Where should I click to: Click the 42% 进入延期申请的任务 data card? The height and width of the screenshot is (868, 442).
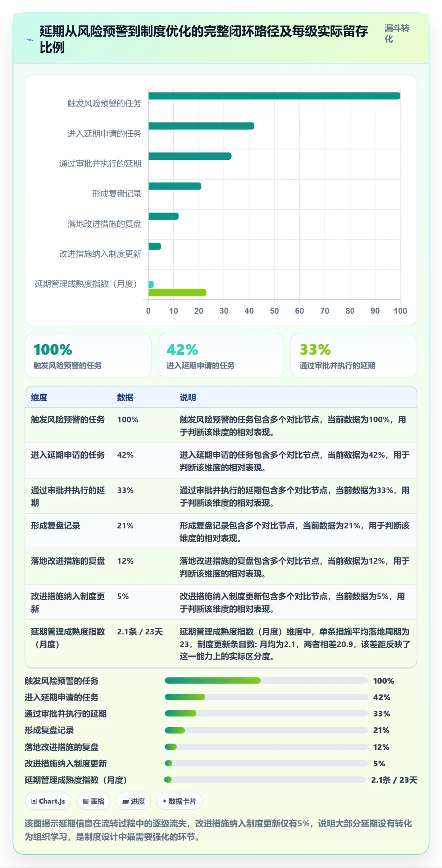(x=221, y=355)
